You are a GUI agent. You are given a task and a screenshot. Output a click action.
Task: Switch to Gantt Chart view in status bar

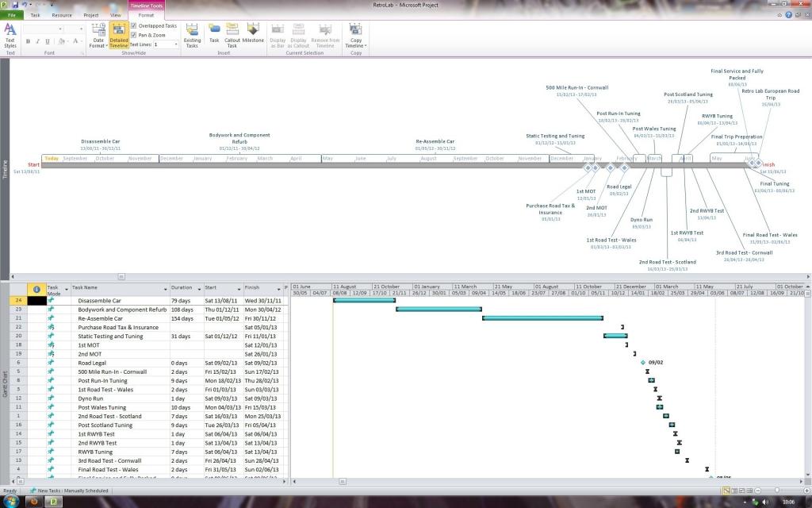(725, 491)
